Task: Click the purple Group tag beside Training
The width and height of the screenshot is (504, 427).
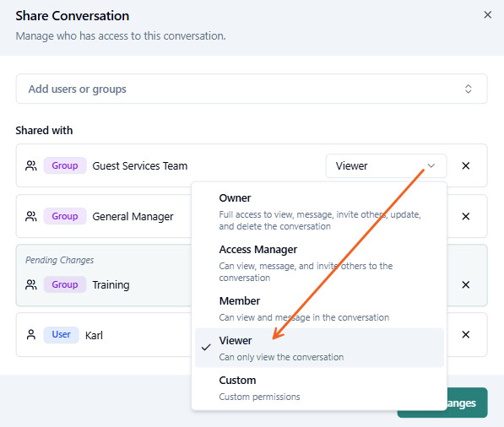Action: click(x=65, y=284)
